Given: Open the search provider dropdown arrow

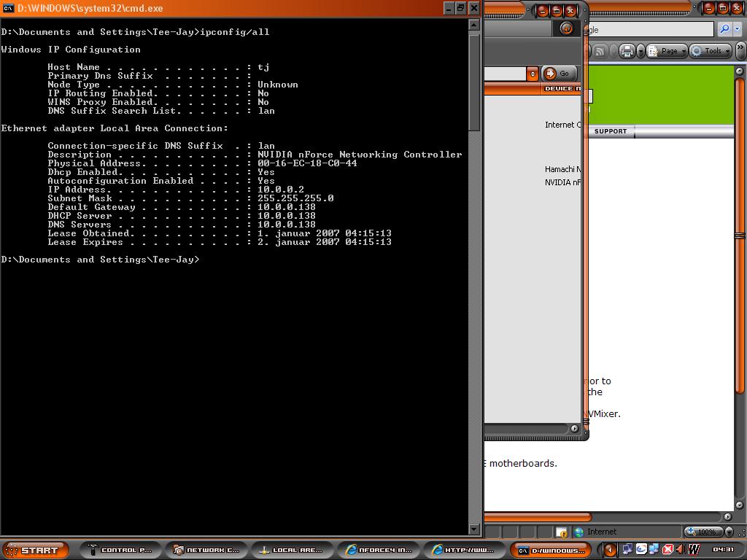Looking at the screenshot, I should [x=738, y=29].
